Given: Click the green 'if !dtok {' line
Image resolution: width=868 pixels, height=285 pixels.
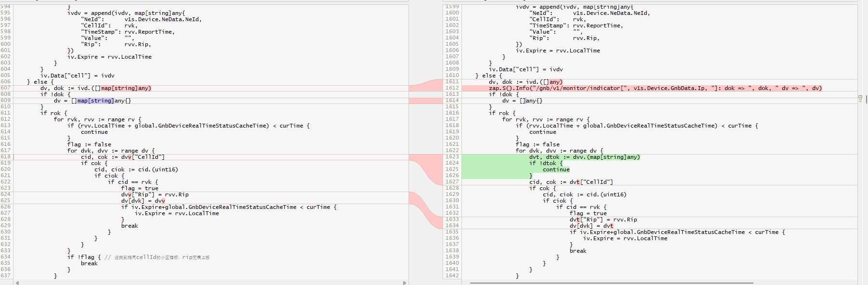Looking at the screenshot, I should tap(546, 163).
